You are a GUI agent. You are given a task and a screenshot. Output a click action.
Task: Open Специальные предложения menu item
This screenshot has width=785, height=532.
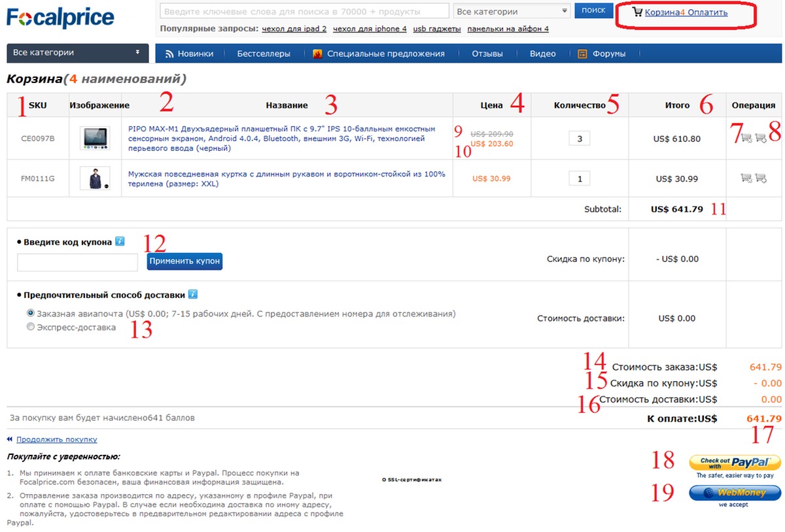click(379, 54)
